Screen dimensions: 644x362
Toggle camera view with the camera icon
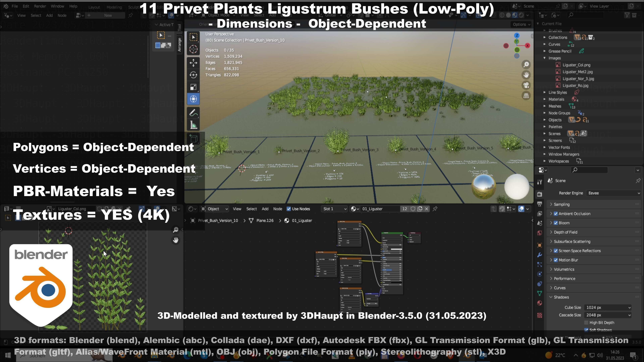coord(526,85)
